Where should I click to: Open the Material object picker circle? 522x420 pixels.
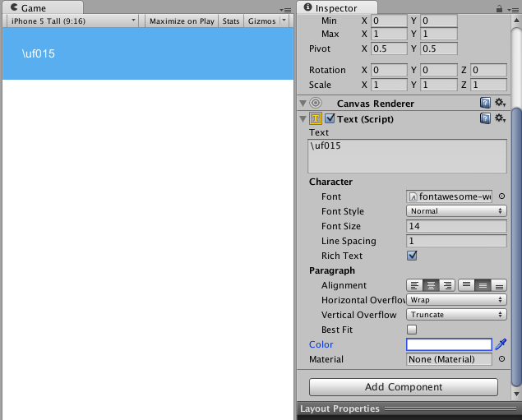coord(501,359)
